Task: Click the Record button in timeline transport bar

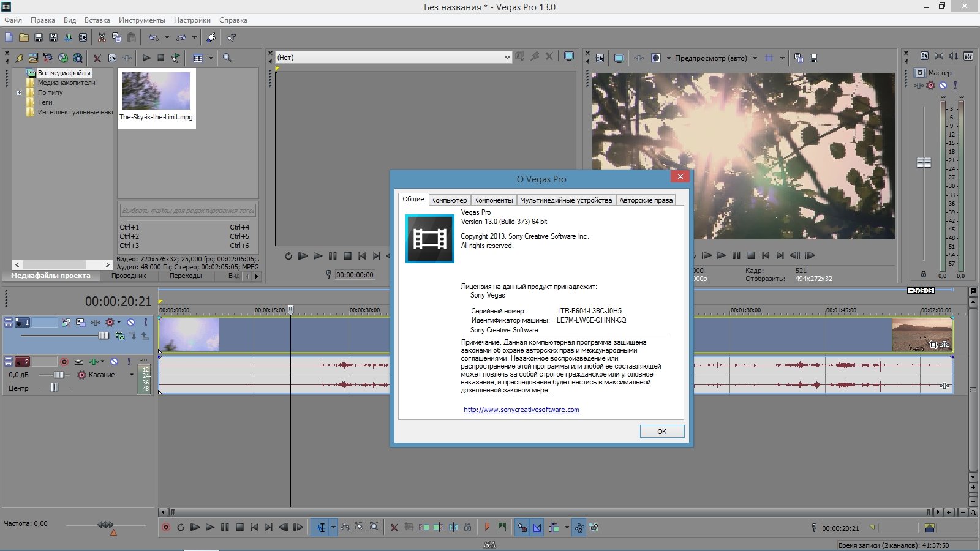Action: 165,527
